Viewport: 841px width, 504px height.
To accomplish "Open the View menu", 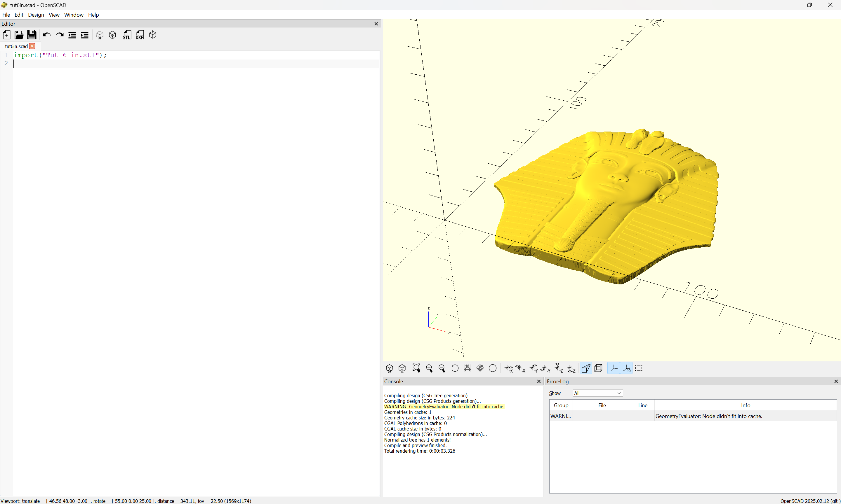I will click(x=54, y=15).
